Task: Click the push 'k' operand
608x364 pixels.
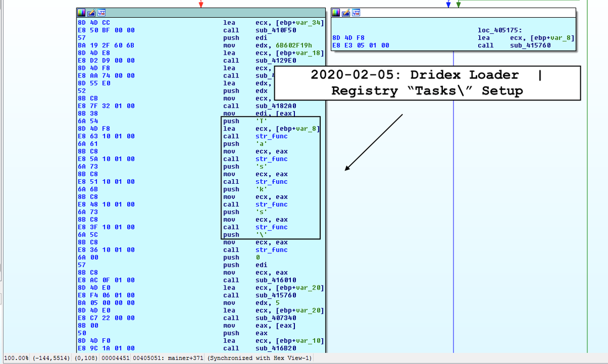Action: point(261,189)
